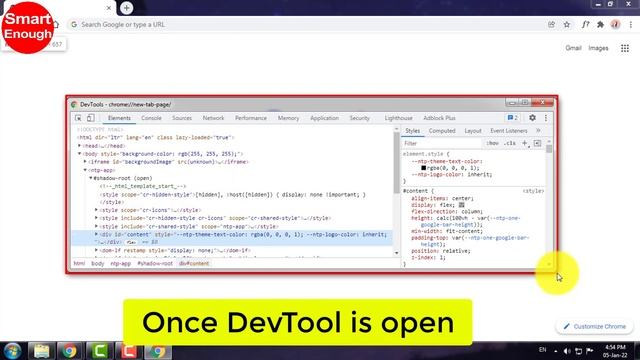The width and height of the screenshot is (640, 360).
Task: Open Google apps grid icon
Action: tap(625, 48)
